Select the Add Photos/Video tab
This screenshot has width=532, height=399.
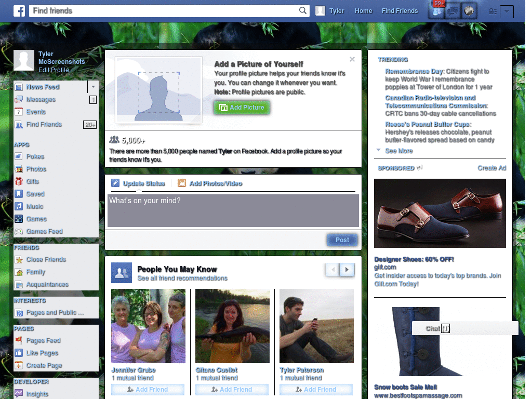pos(210,183)
